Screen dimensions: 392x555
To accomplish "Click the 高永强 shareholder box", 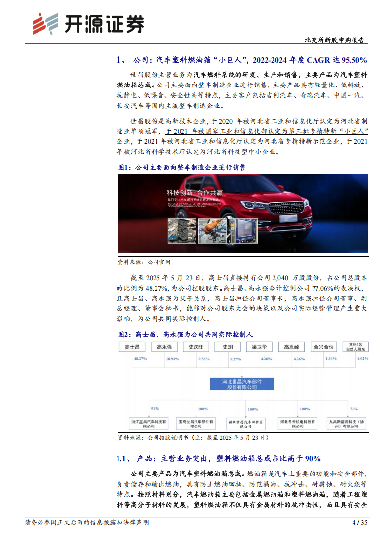I will (x=164, y=347).
